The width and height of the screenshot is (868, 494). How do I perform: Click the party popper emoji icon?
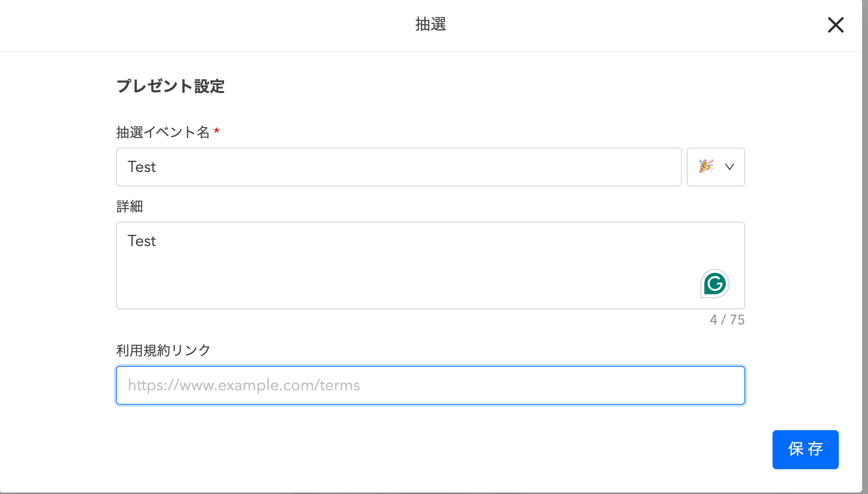[x=706, y=167]
